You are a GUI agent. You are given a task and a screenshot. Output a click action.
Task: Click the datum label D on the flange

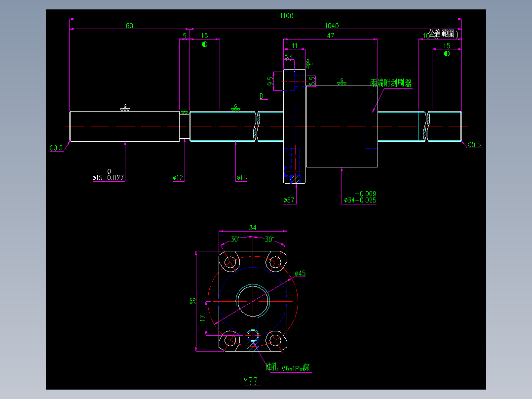pos(261,97)
